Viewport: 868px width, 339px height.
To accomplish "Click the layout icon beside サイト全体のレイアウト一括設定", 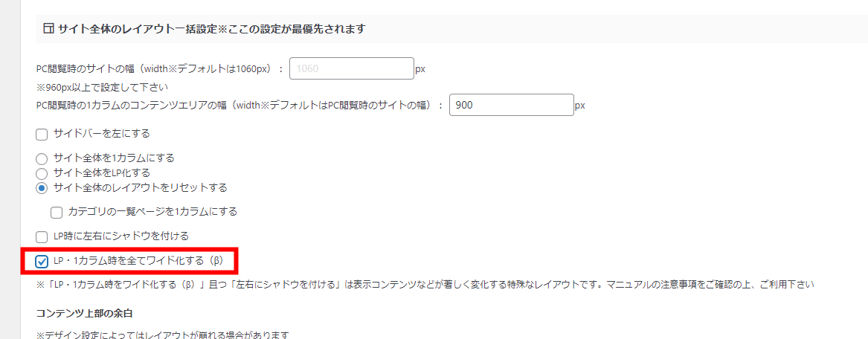I will [48, 29].
